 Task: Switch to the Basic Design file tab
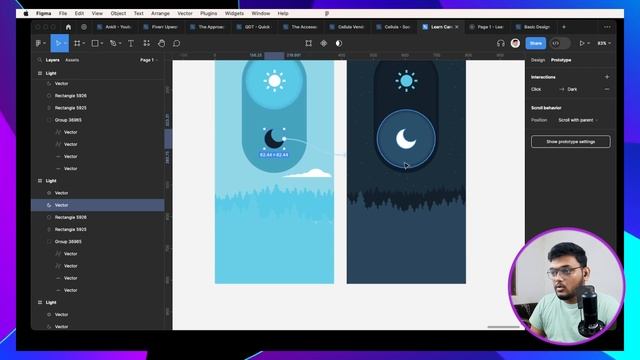tap(533, 27)
